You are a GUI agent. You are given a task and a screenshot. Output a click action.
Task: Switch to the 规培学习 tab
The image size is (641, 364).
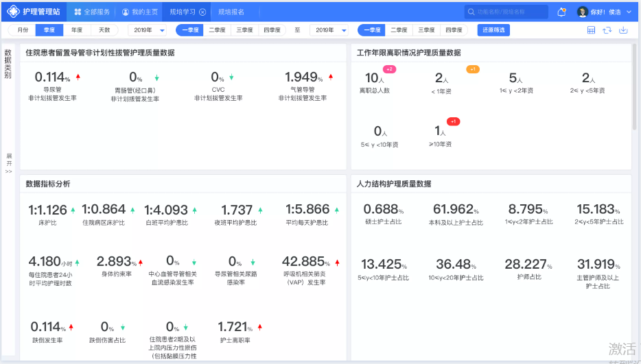pos(183,12)
